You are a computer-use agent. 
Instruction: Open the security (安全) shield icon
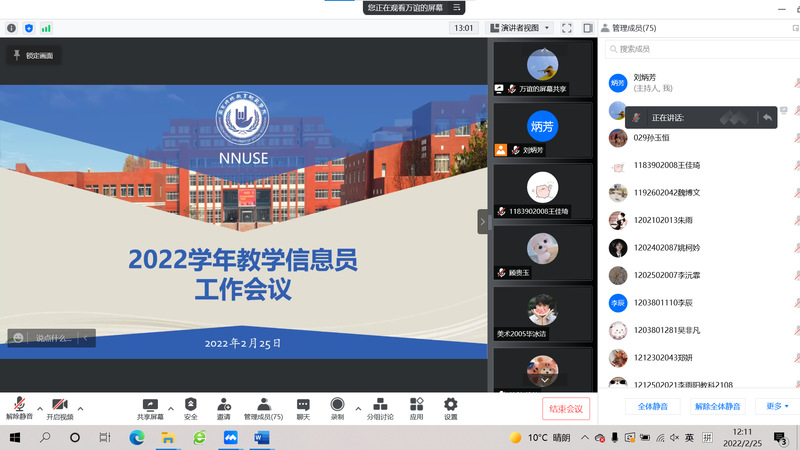(190, 405)
